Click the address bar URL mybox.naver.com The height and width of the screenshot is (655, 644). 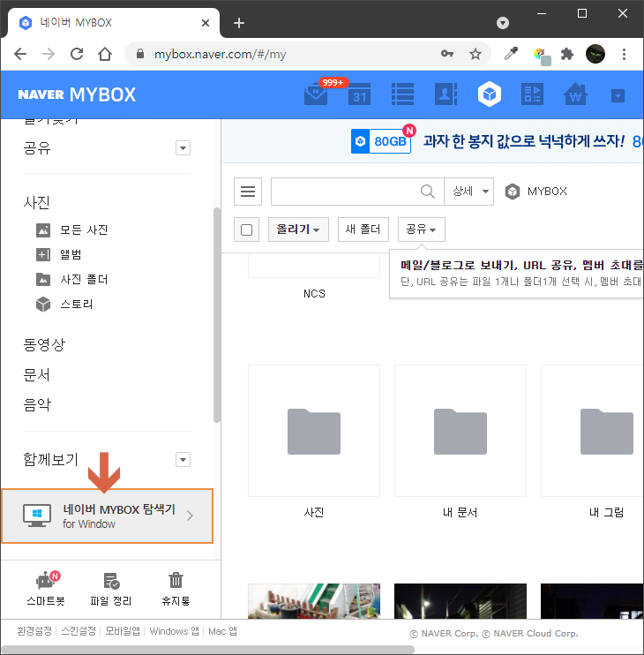pos(220,55)
